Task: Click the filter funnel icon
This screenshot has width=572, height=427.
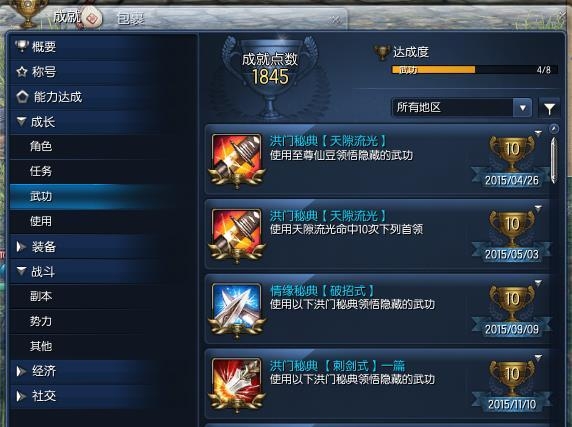Action: tap(549, 108)
